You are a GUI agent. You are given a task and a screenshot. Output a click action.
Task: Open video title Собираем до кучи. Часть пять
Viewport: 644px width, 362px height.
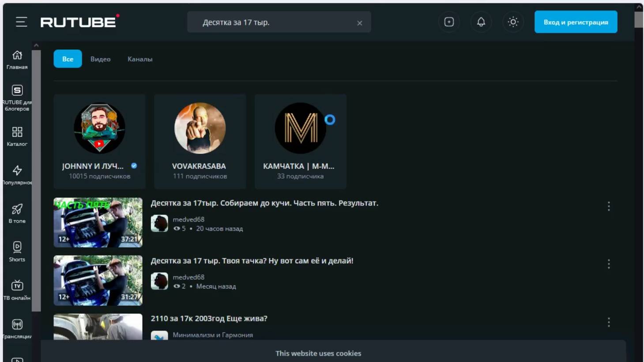point(264,203)
